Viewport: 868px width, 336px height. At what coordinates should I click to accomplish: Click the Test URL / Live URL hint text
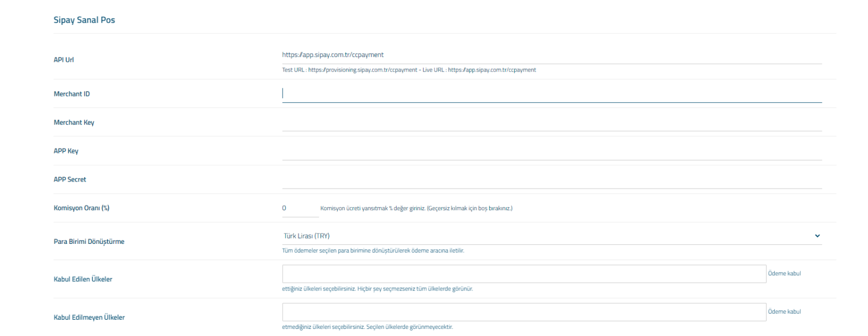click(x=409, y=70)
